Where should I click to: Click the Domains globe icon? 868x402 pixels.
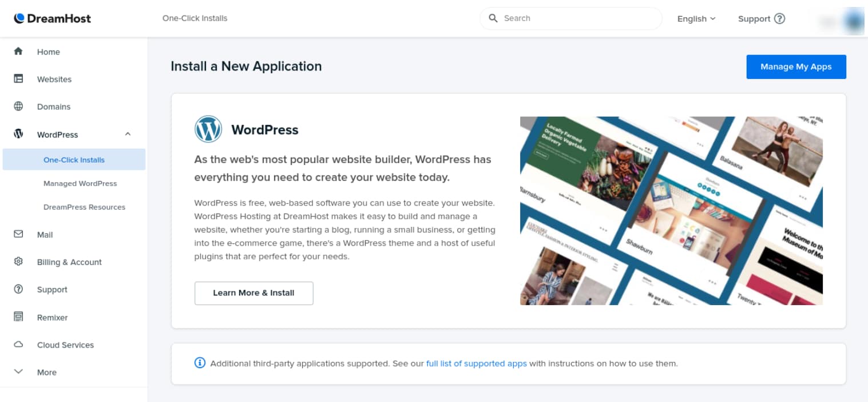(18, 107)
